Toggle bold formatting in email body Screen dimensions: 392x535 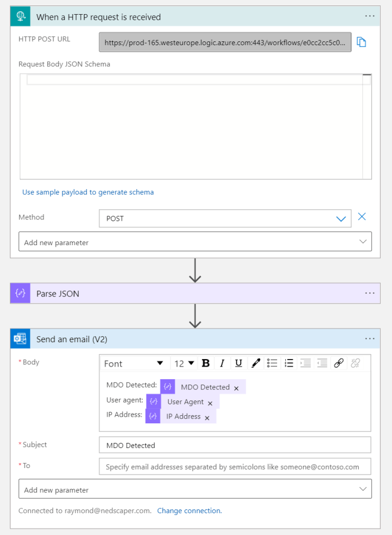[x=206, y=363]
